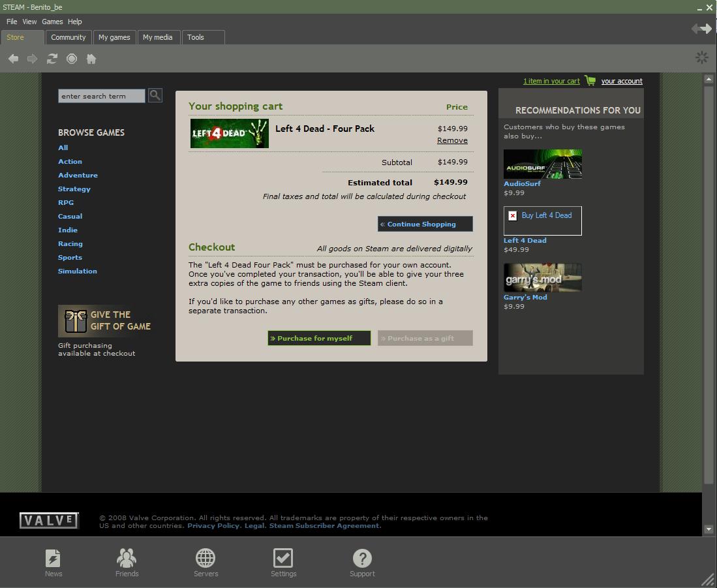
Task: Click the refresh page icon
Action: [52, 59]
